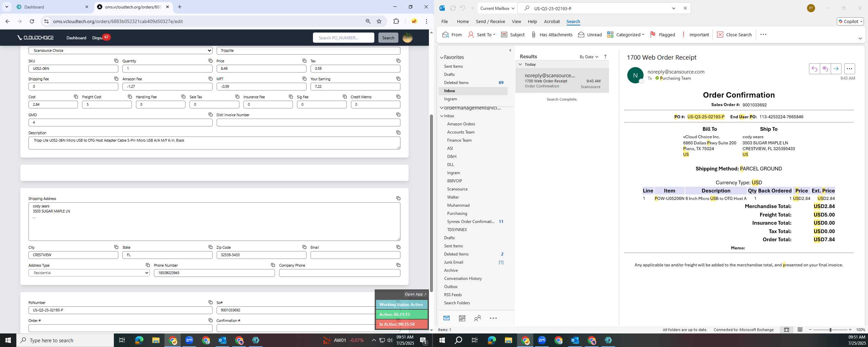Screen dimensions: 868x347
Task: Click Forward icon in Outlook email
Action: click(x=836, y=69)
